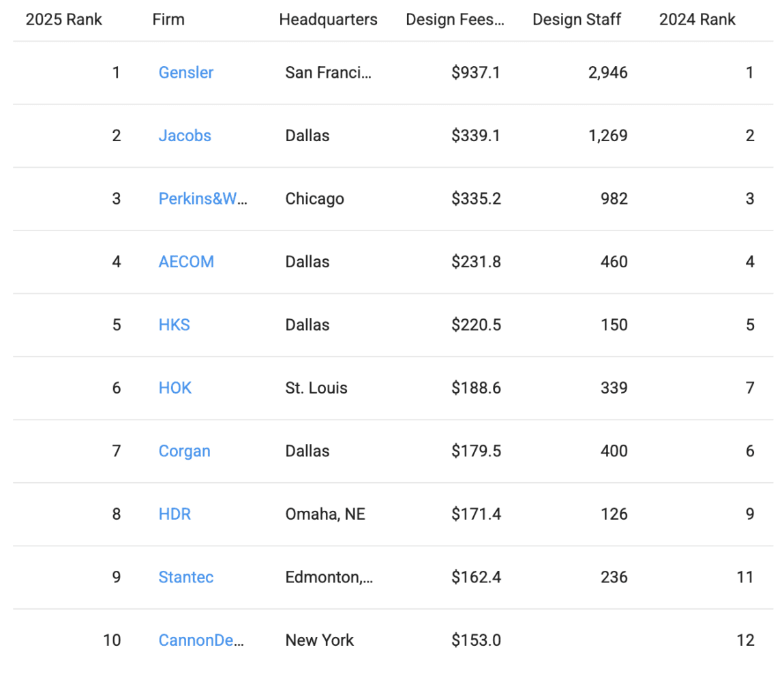Select the Dallas cell in Corgan row
Viewport: 784px width, 682px height.
click(x=307, y=451)
